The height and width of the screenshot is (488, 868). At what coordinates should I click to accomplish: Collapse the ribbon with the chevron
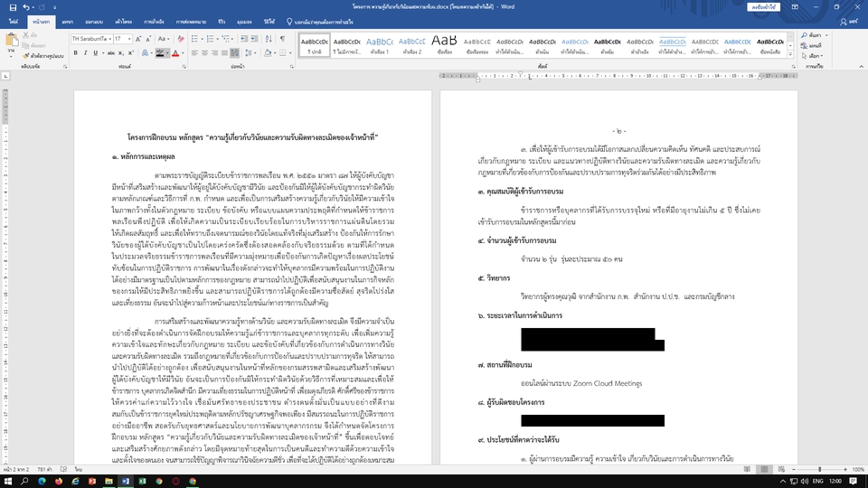pyautogui.click(x=861, y=66)
